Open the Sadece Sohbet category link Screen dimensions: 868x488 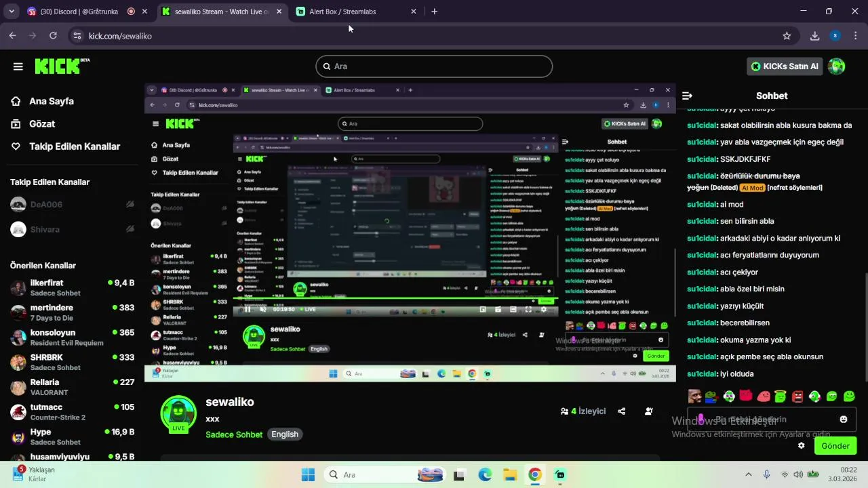click(x=234, y=434)
